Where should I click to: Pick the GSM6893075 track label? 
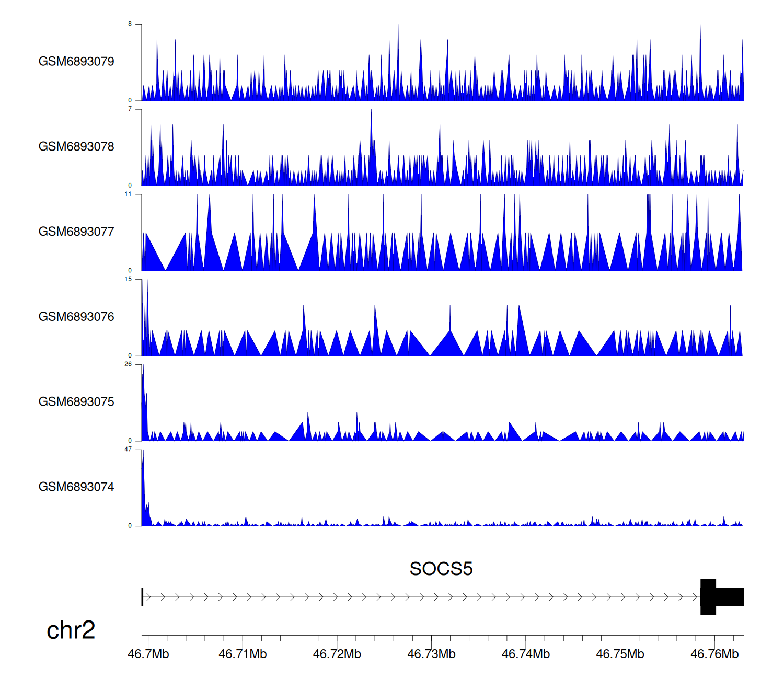click(x=76, y=402)
